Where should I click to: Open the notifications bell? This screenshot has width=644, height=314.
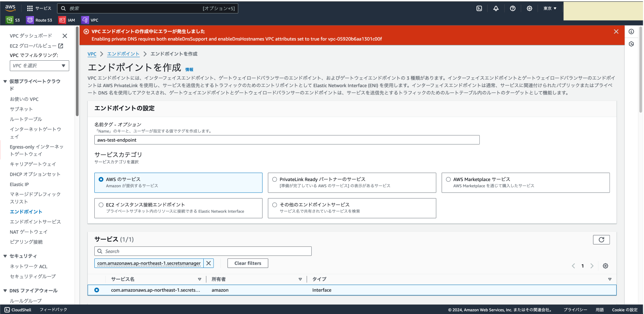click(x=496, y=8)
